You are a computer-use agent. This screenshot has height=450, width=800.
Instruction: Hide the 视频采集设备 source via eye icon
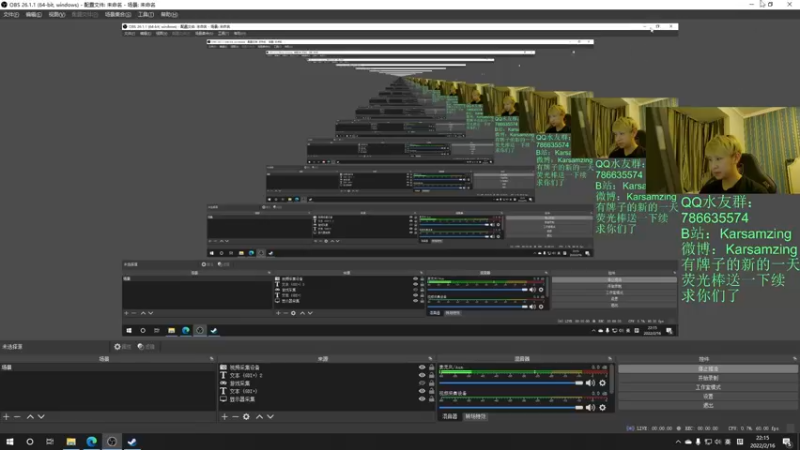click(x=422, y=367)
